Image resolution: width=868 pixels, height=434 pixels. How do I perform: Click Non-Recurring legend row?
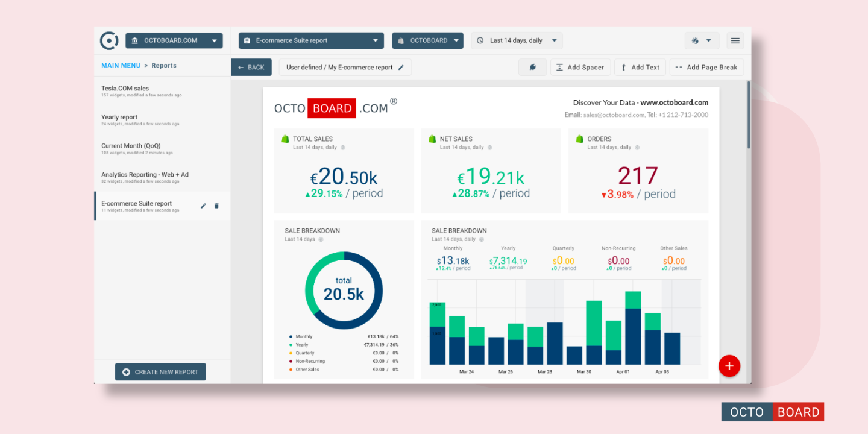pyautogui.click(x=344, y=361)
